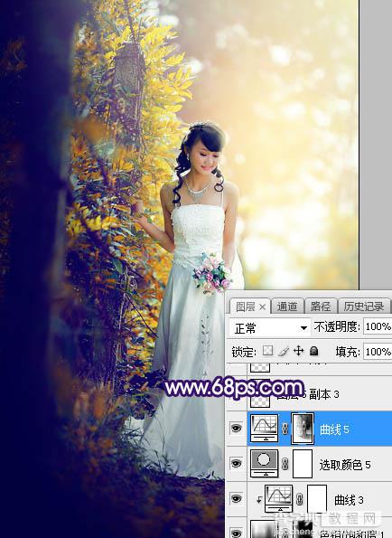Hide the 曲线 5 layer

click(x=236, y=429)
